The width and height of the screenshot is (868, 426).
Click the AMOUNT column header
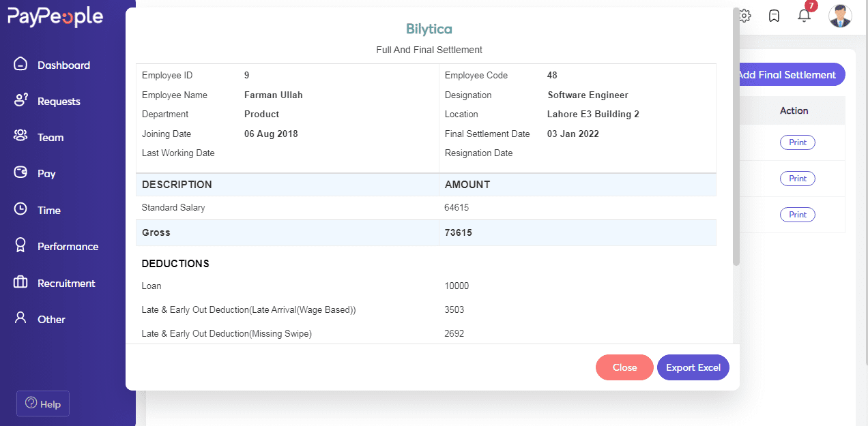click(467, 184)
